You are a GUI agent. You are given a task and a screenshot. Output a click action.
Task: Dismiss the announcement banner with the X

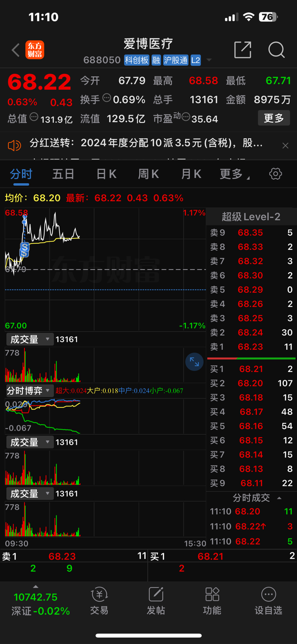[x=285, y=146]
